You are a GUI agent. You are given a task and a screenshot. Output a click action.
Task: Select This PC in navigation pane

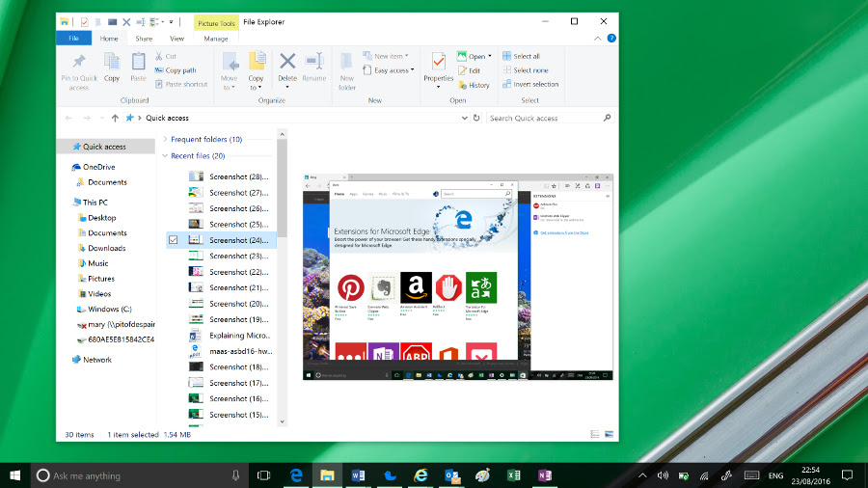click(95, 202)
